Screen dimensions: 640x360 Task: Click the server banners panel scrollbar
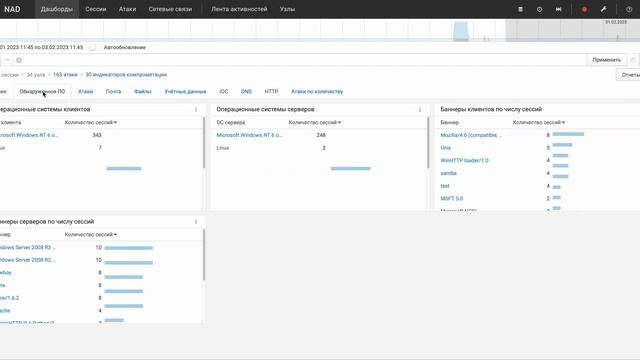204,255
